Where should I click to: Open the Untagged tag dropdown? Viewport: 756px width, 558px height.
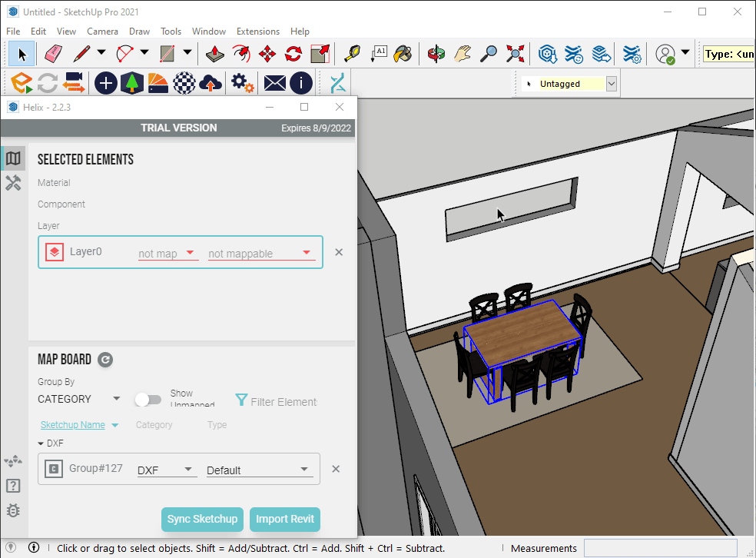[612, 84]
